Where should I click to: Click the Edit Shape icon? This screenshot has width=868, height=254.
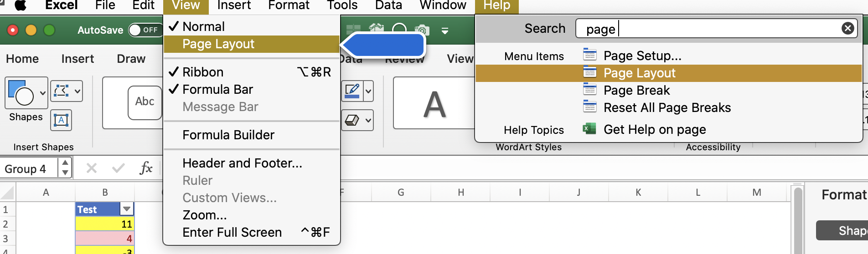point(62,91)
